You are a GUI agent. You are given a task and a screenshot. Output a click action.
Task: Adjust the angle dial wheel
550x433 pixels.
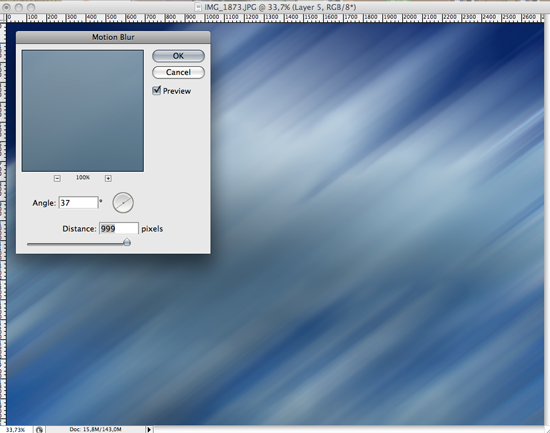point(123,202)
